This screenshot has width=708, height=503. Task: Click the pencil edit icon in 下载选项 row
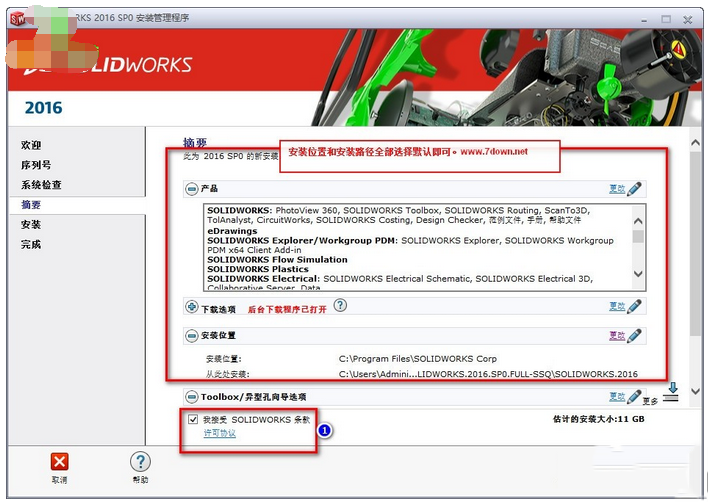tap(634, 306)
